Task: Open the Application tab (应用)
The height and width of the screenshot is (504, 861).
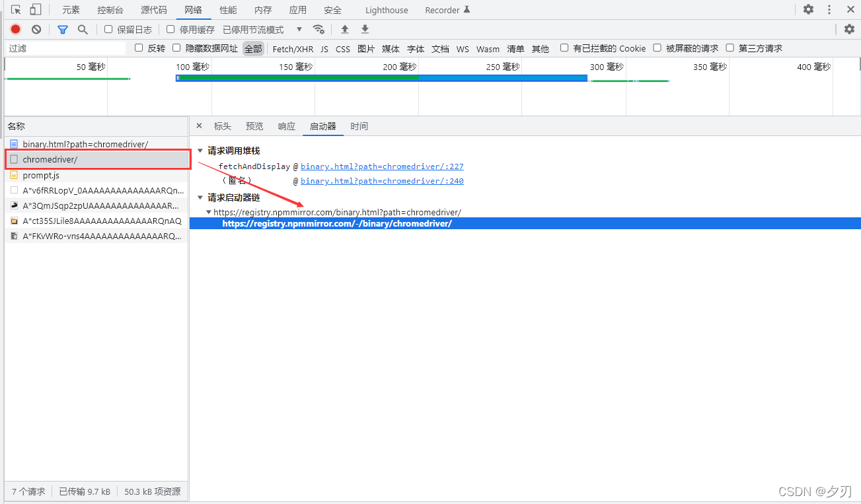Action: coord(298,10)
